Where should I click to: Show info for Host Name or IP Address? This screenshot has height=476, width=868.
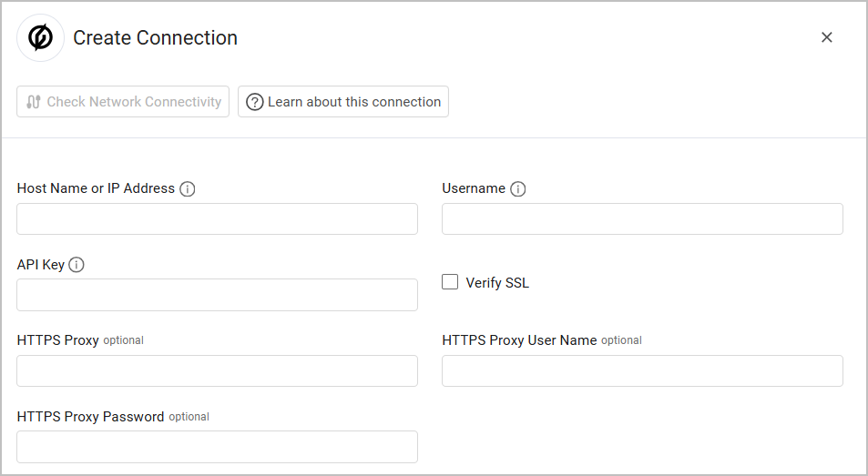point(188,189)
